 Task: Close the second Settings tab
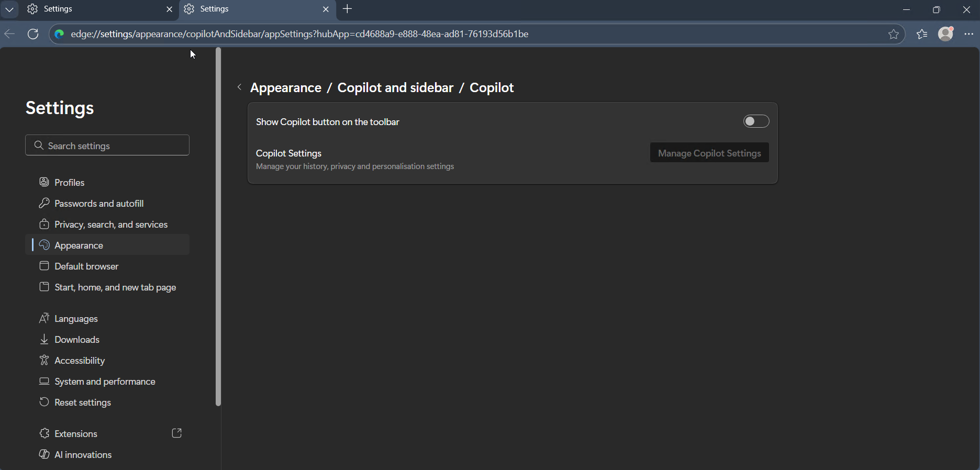point(326,9)
